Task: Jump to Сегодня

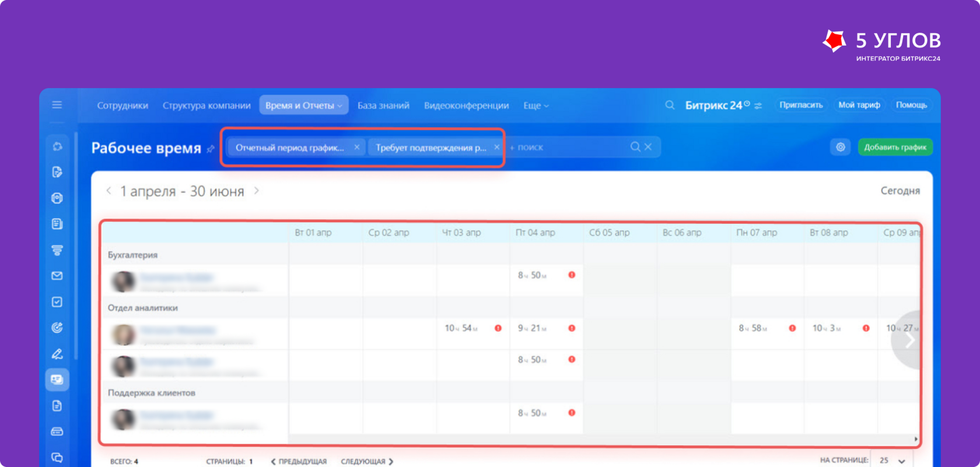Action: pyautogui.click(x=900, y=191)
